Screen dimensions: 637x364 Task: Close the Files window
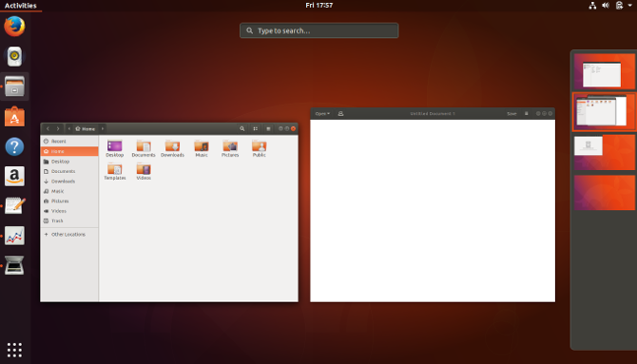click(294, 129)
